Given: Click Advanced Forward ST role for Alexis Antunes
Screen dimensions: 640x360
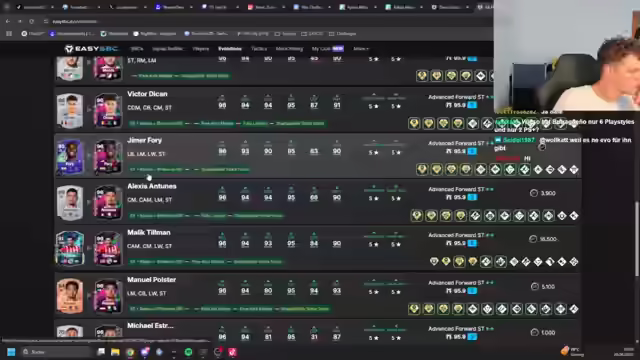Looking at the screenshot, I should click(x=456, y=189).
